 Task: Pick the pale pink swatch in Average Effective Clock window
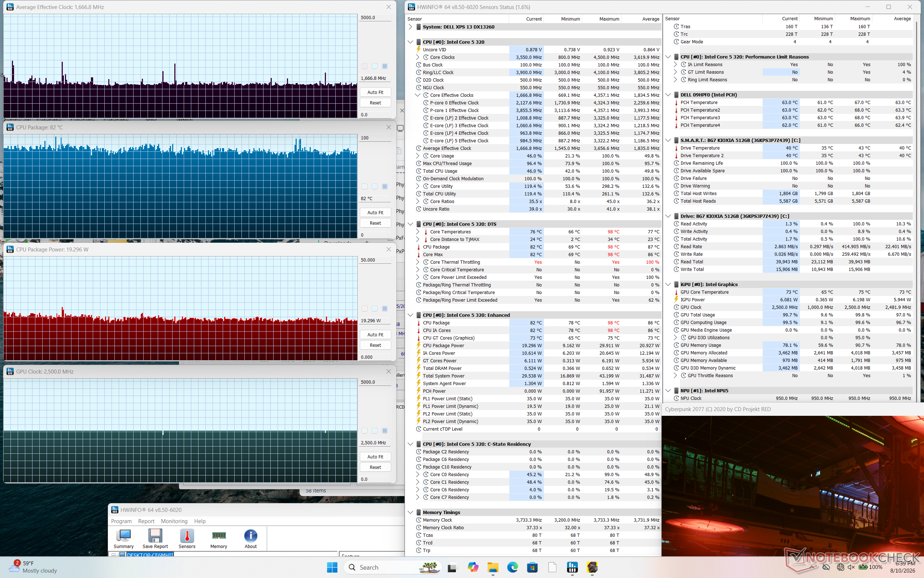(x=364, y=66)
